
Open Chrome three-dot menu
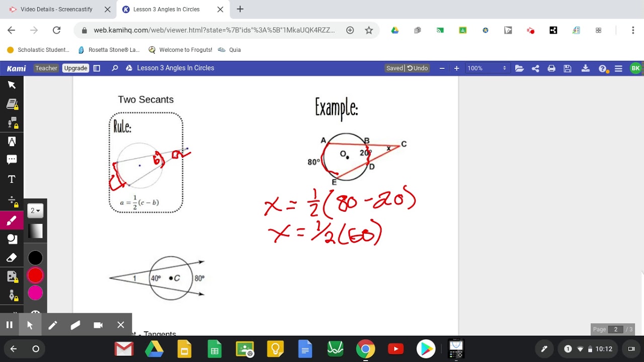tap(633, 30)
